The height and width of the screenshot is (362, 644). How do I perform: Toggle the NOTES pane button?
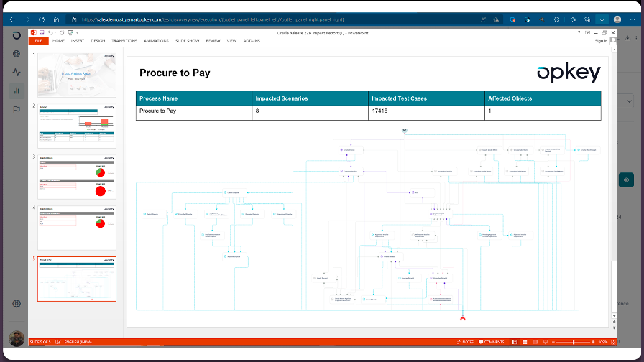(x=465, y=342)
